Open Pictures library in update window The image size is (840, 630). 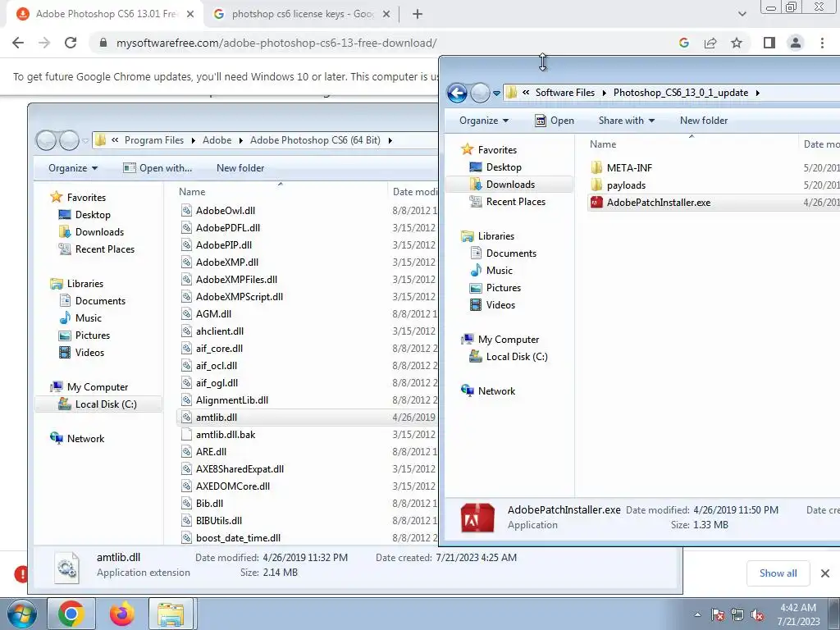pyautogui.click(x=503, y=288)
